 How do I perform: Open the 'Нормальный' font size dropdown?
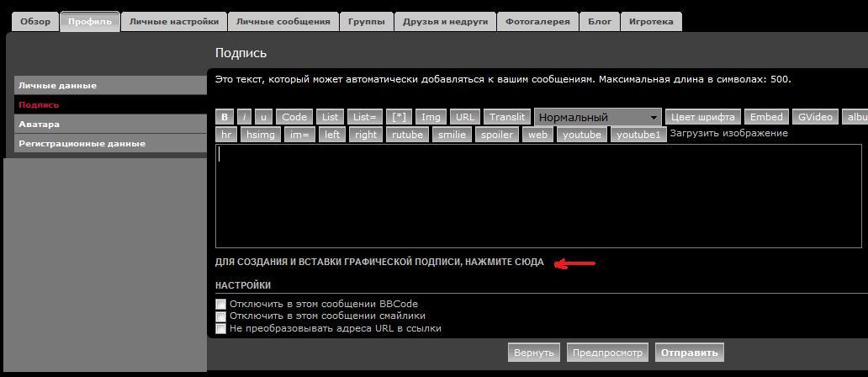click(x=597, y=117)
